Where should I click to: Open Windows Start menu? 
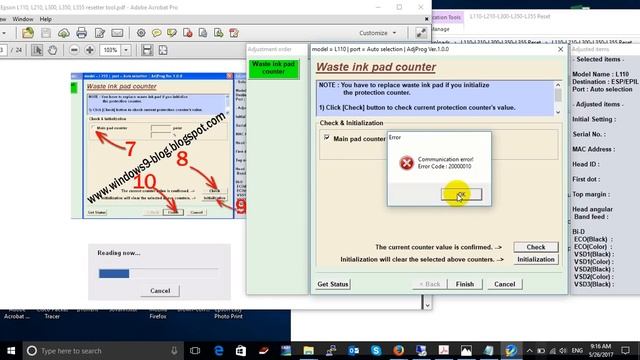click(11, 351)
